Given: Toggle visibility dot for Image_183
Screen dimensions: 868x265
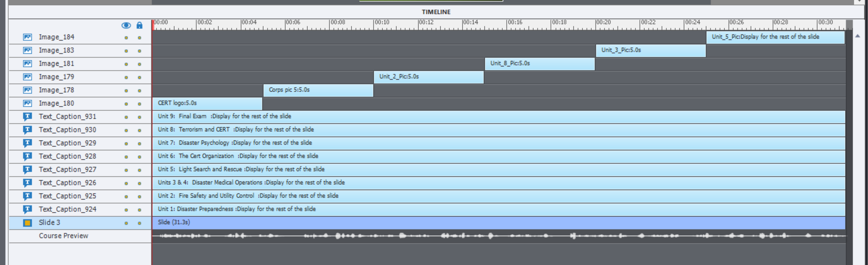Looking at the screenshot, I should tap(126, 51).
